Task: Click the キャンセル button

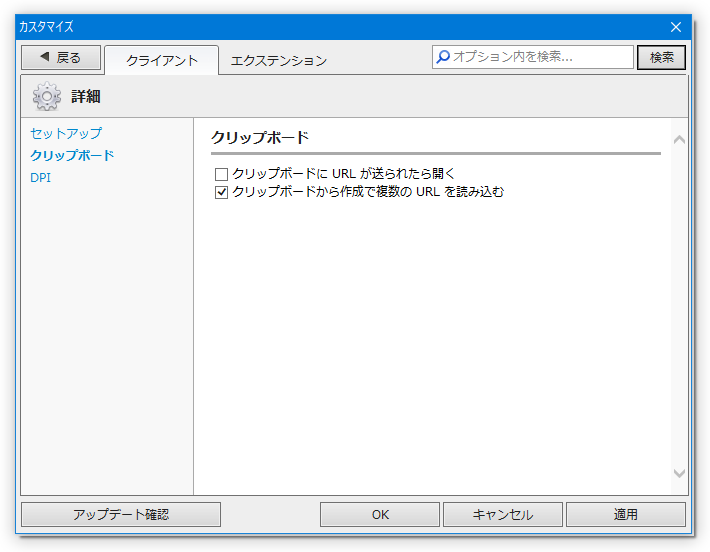Action: tap(503, 514)
